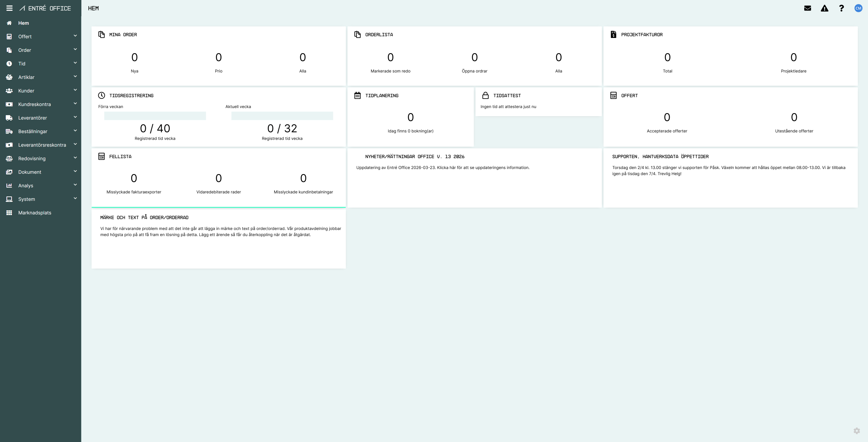Screen dimensions: 868x442
Task: Click the hamburger menu icon
Action: [x=9, y=8]
